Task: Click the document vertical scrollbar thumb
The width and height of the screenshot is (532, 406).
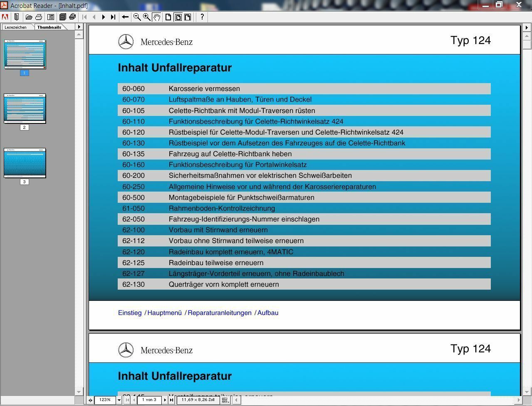Action: coord(527,44)
